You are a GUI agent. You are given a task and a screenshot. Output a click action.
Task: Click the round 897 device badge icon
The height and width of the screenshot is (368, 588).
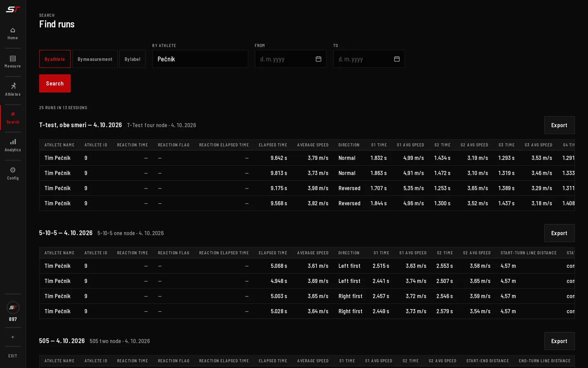[13, 307]
